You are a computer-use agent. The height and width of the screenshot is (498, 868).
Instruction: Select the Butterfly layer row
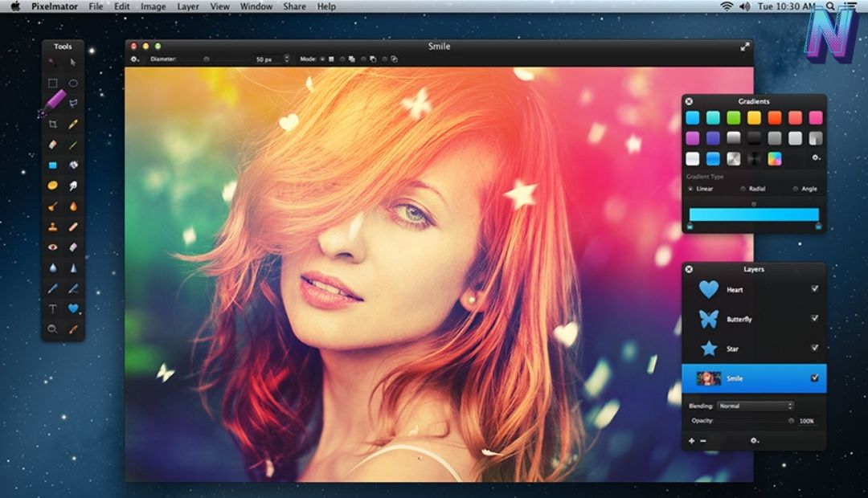tap(754, 319)
